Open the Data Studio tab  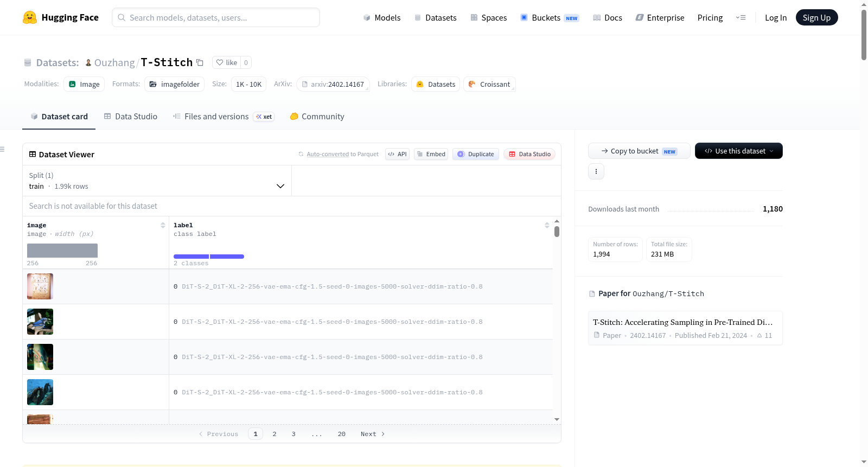pos(131,117)
